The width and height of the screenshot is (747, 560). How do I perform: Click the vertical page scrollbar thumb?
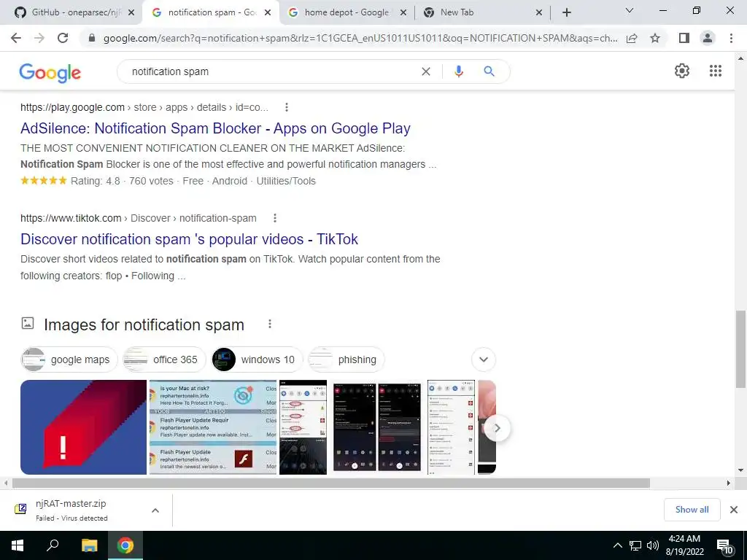tap(740, 349)
